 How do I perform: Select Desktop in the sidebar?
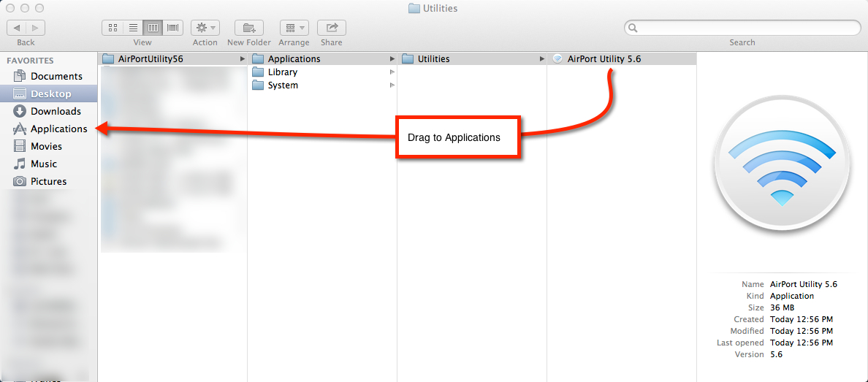point(49,93)
